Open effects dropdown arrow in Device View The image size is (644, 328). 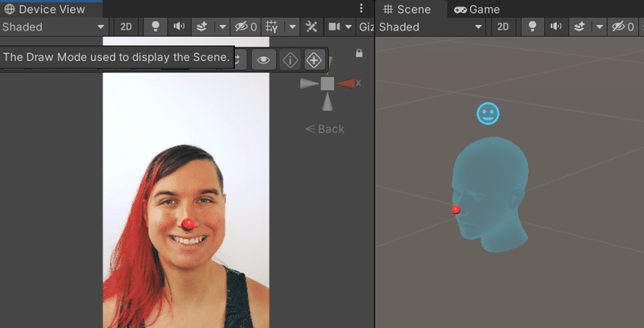(x=222, y=27)
